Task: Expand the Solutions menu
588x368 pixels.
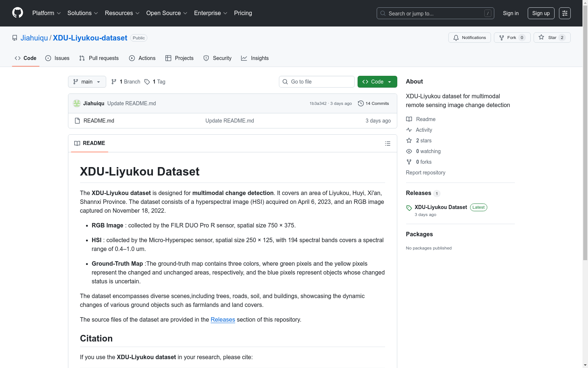Action: click(83, 13)
